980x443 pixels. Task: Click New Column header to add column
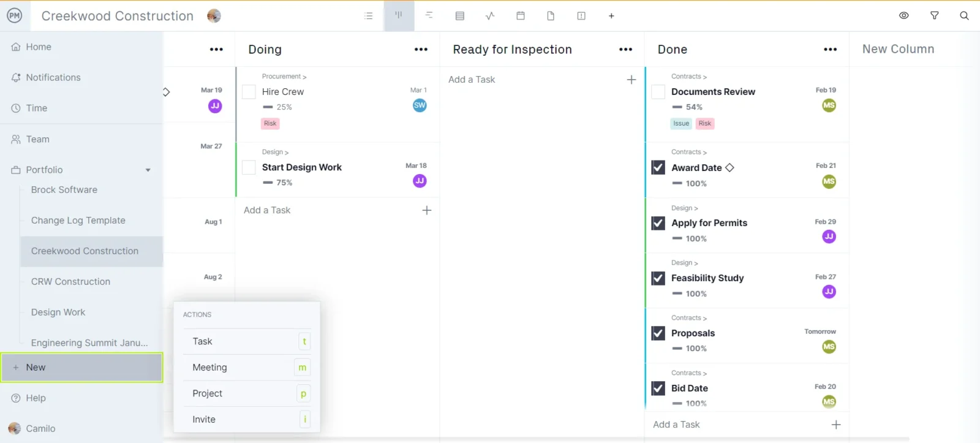click(899, 49)
